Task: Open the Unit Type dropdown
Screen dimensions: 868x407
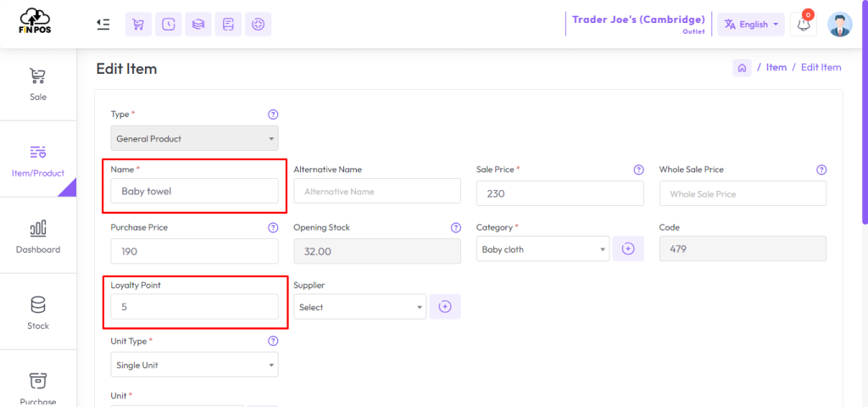Action: 194,365
